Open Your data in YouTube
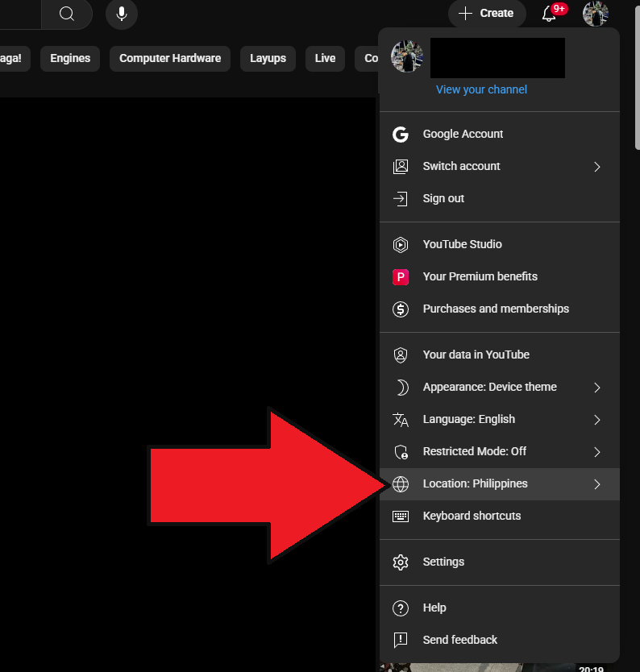Image resolution: width=640 pixels, height=672 pixels. [x=500, y=355]
